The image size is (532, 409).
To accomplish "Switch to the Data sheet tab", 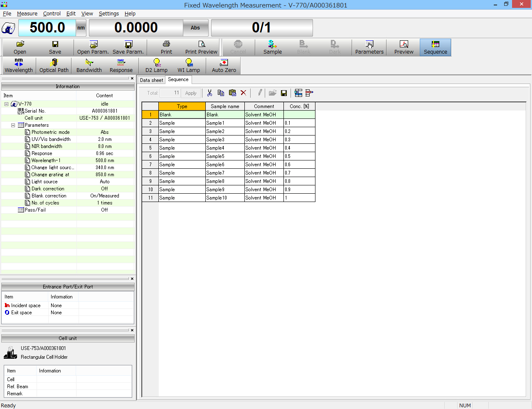I will (x=151, y=80).
